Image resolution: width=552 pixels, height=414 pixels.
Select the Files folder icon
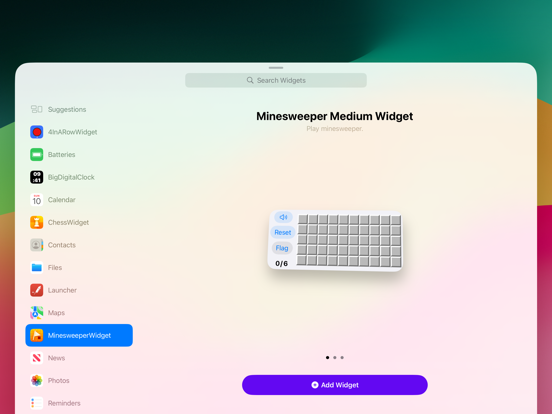tap(37, 268)
